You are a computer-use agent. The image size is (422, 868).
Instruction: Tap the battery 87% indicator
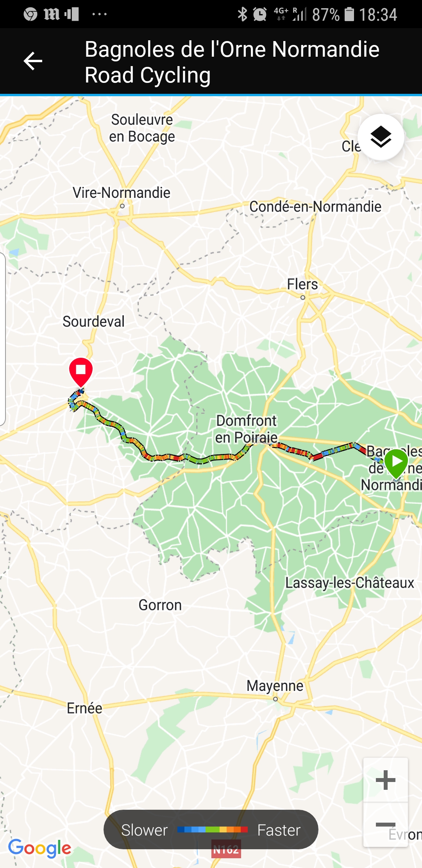click(333, 14)
